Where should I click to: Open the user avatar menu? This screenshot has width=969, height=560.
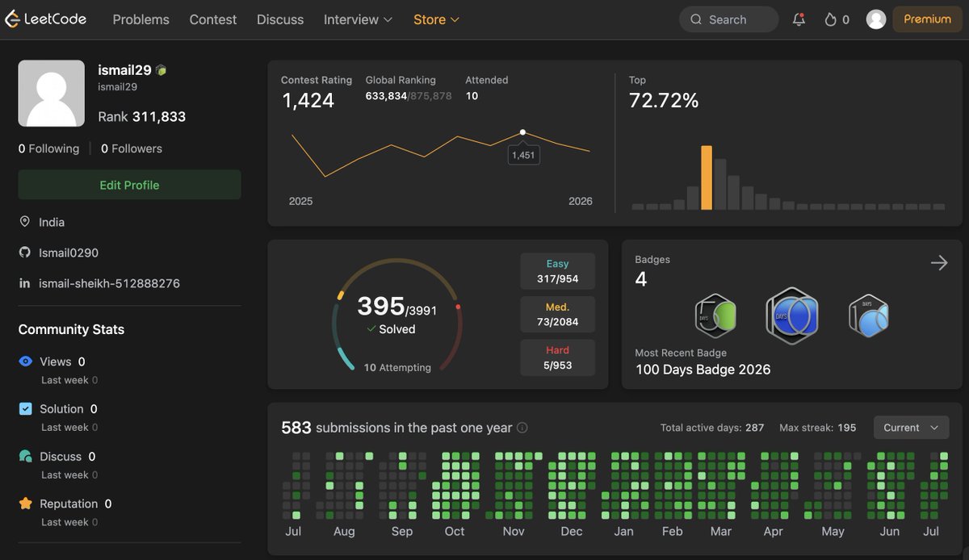click(876, 19)
